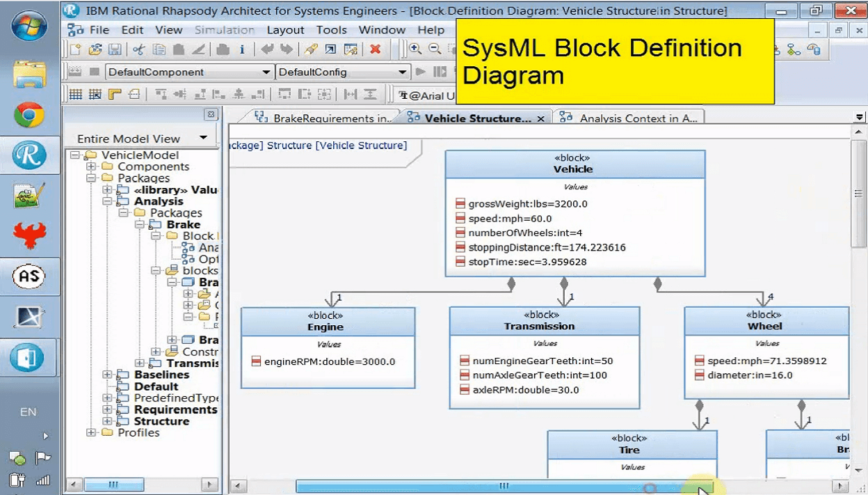Click the browser tree horizontal scrollbar thumb

pyautogui.click(x=113, y=484)
